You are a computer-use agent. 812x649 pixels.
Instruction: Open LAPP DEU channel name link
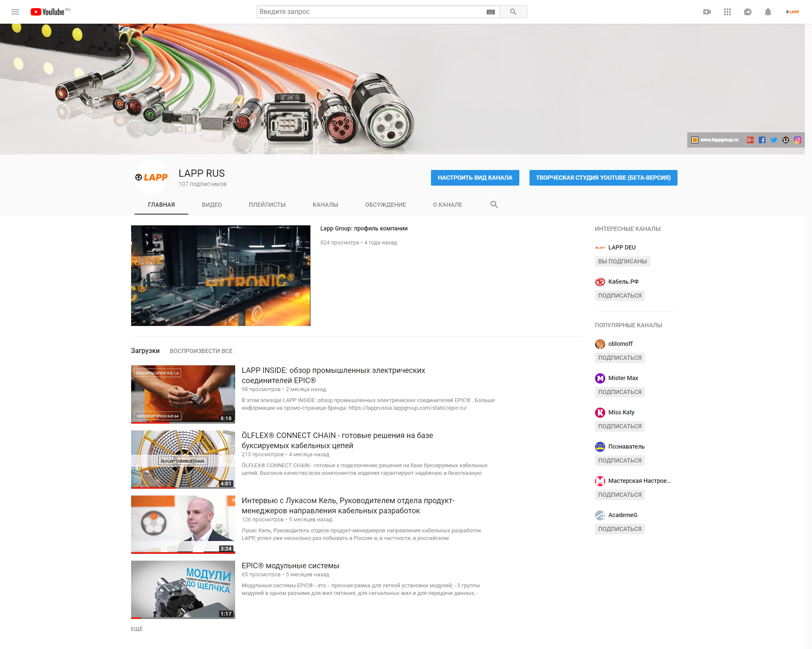pos(622,247)
